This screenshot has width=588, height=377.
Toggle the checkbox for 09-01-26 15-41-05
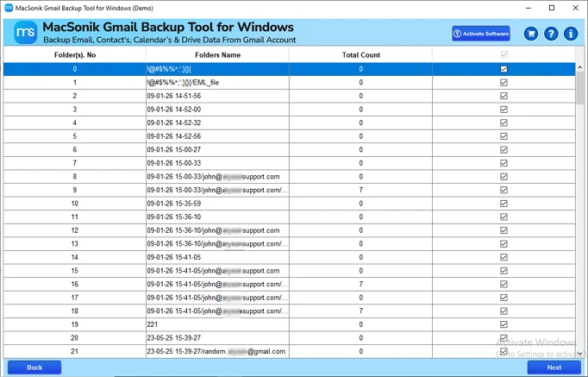point(504,257)
